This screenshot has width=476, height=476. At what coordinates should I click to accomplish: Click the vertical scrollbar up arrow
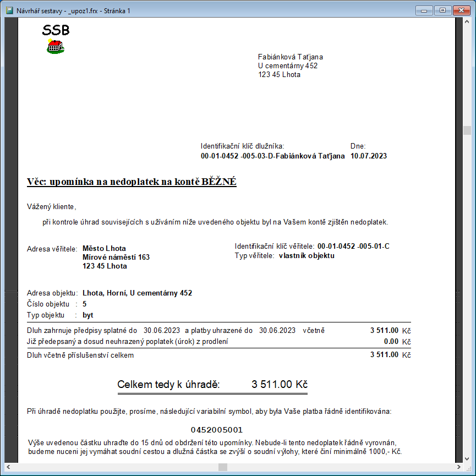tap(467, 22)
